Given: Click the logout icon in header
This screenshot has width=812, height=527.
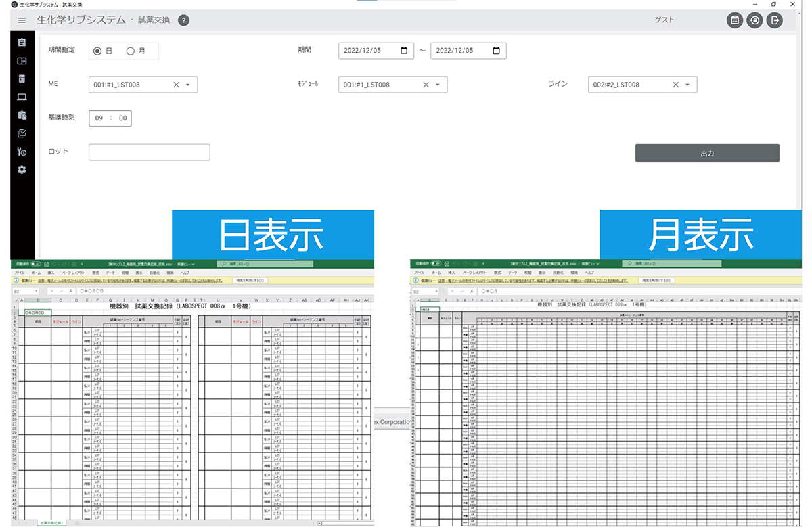Looking at the screenshot, I should [774, 20].
